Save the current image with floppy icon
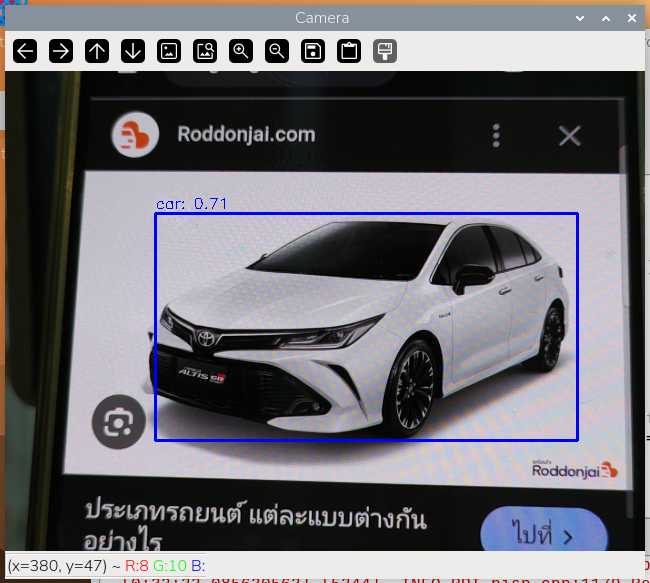This screenshot has width=650, height=583. pyautogui.click(x=313, y=51)
